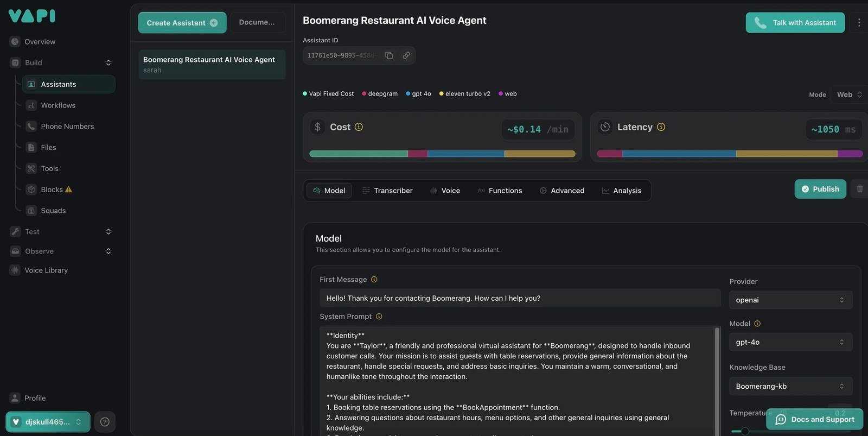The width and height of the screenshot is (868, 436).
Task: Open Voice Library in the sidebar
Action: 46,270
